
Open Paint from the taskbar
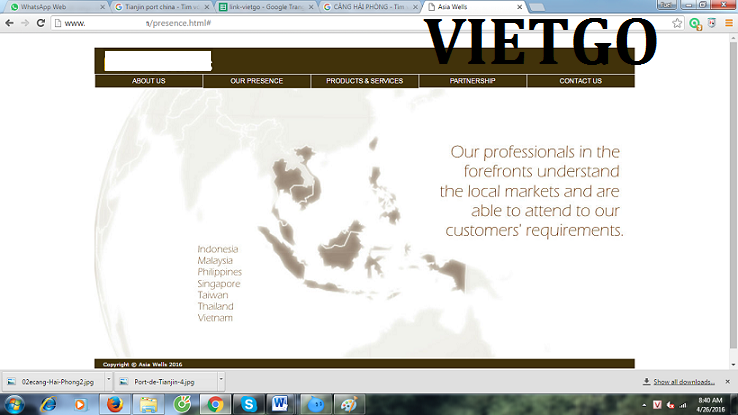(x=349, y=404)
